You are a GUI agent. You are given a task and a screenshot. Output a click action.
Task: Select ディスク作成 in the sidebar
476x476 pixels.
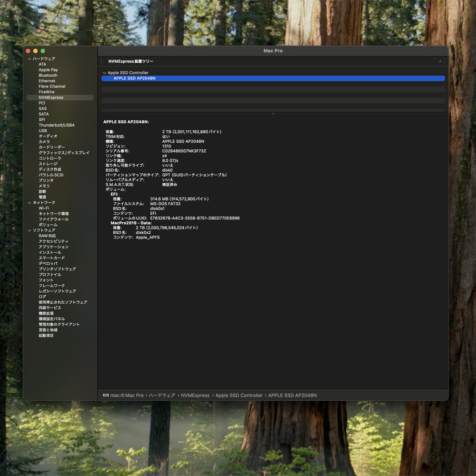[50, 169]
